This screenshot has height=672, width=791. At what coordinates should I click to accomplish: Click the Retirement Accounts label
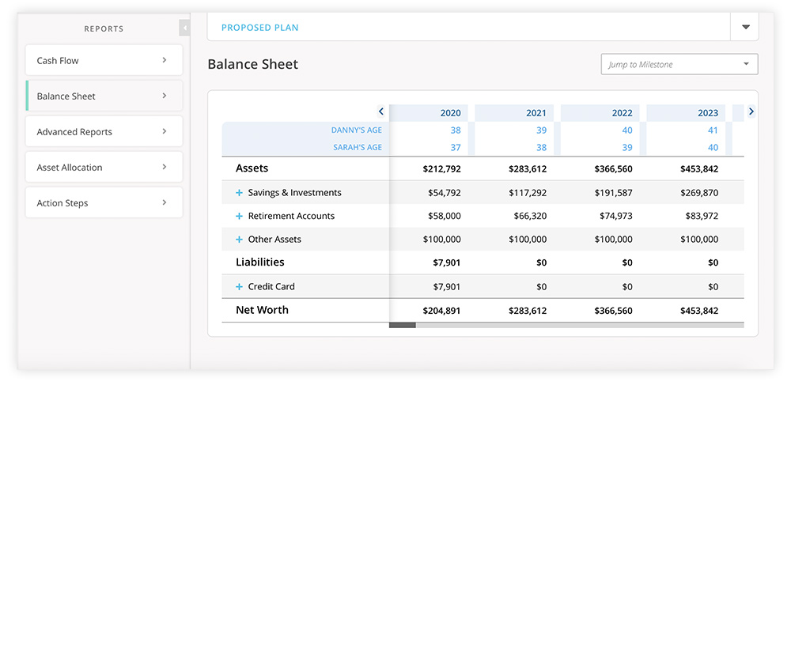291,216
